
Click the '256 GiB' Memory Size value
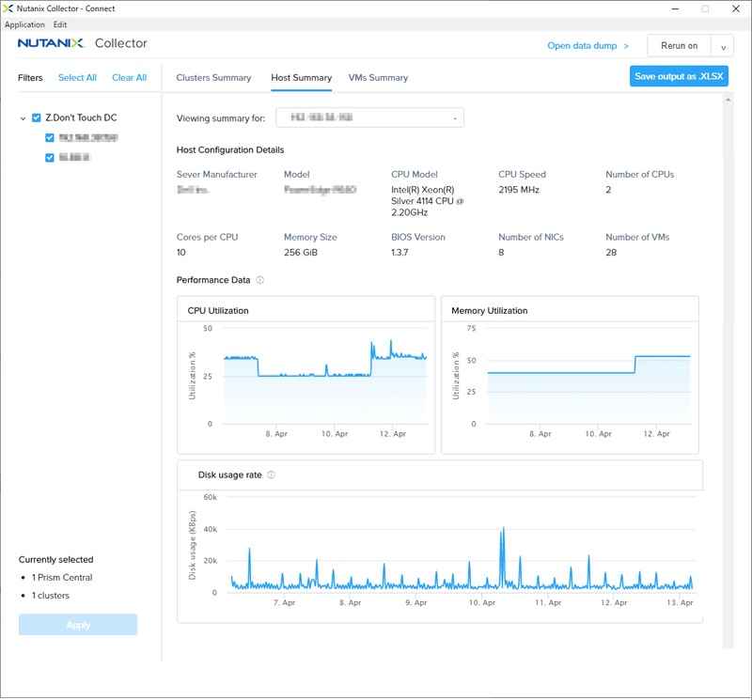tap(301, 253)
